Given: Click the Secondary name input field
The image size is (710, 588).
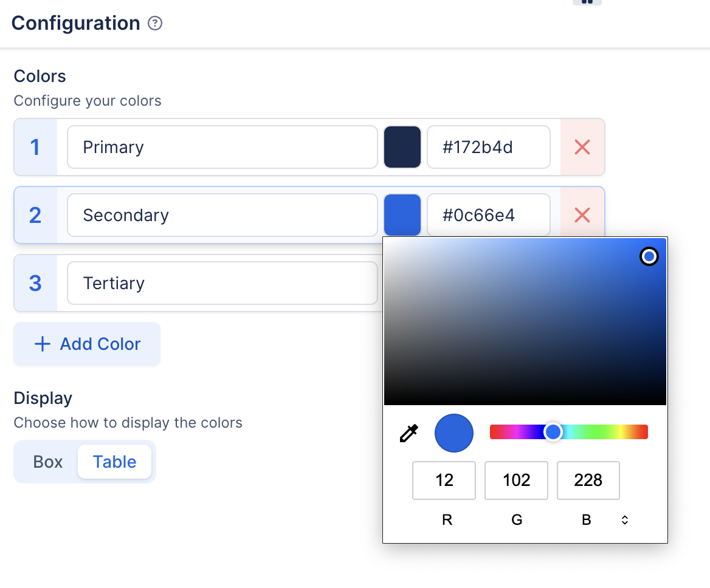Looking at the screenshot, I should coord(222,215).
